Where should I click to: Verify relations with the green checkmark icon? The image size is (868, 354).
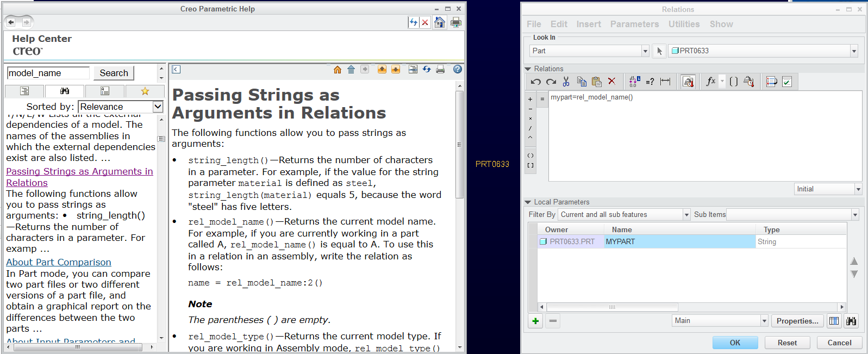coord(787,82)
